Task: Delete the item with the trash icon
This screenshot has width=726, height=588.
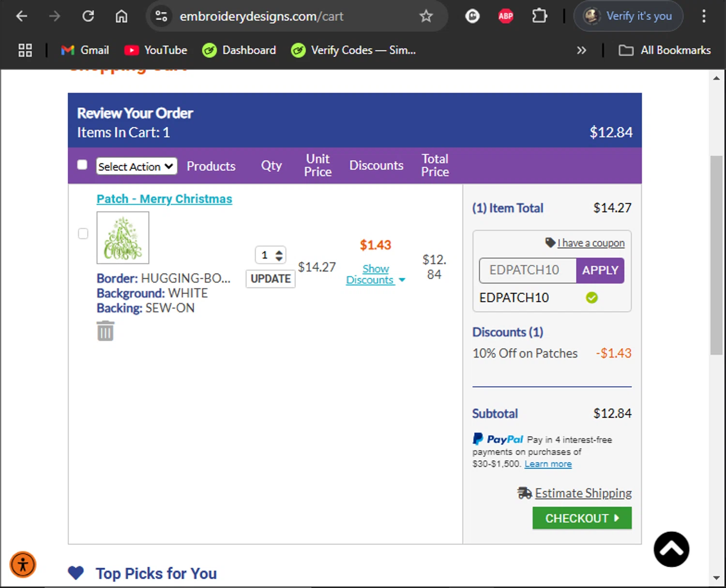Action: click(105, 331)
